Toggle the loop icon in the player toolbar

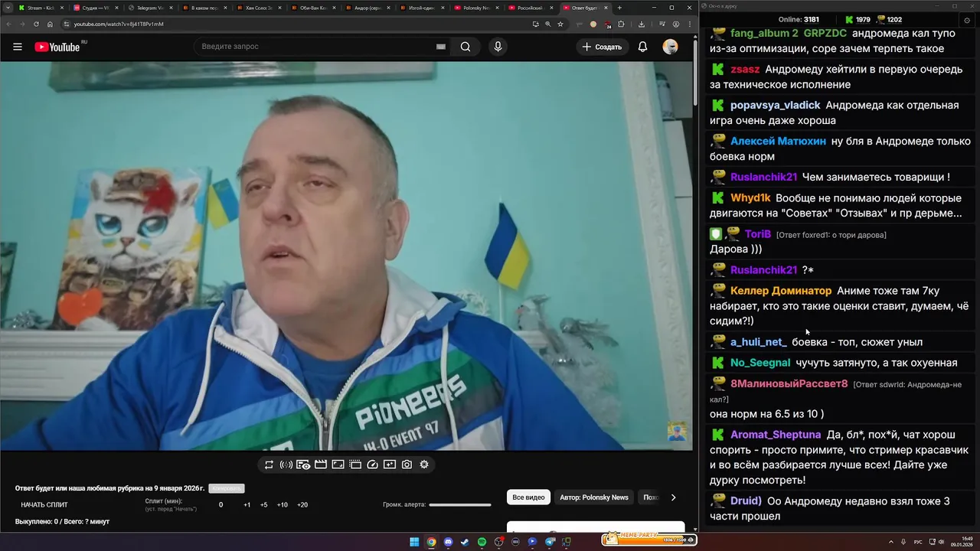pyautogui.click(x=269, y=465)
